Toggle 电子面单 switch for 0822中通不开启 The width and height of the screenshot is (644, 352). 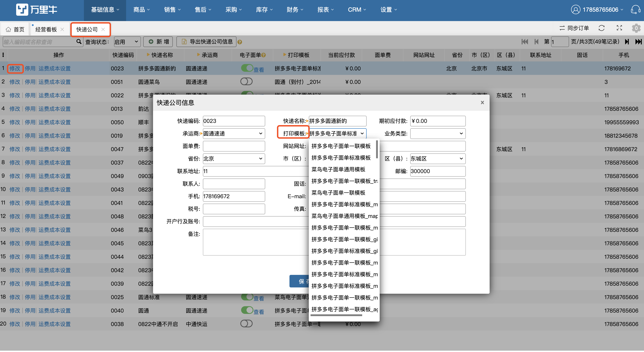pos(247,324)
